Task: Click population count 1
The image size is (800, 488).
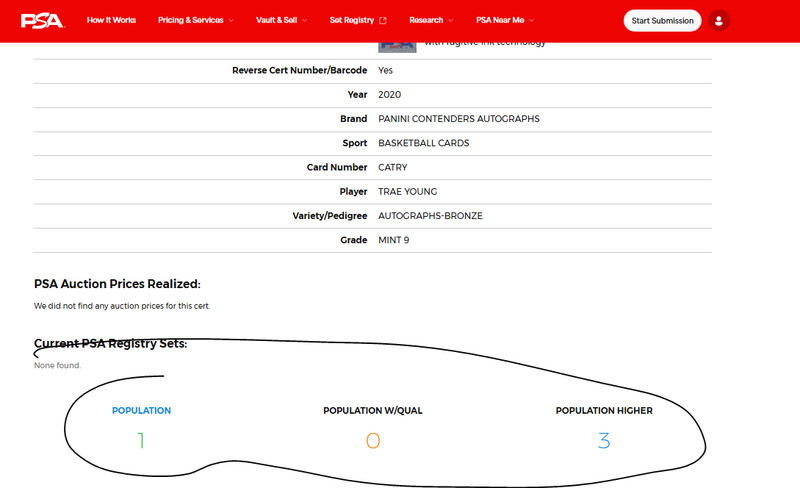Action: (141, 441)
